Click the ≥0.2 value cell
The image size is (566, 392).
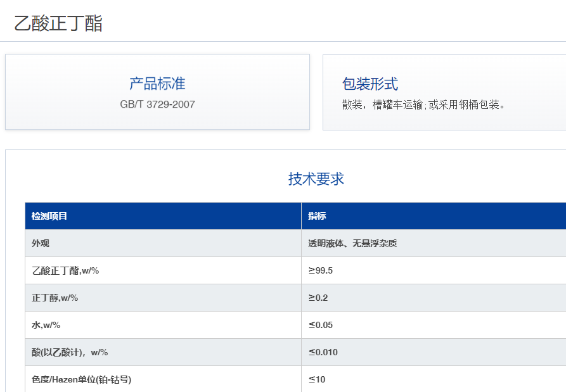[x=318, y=298]
